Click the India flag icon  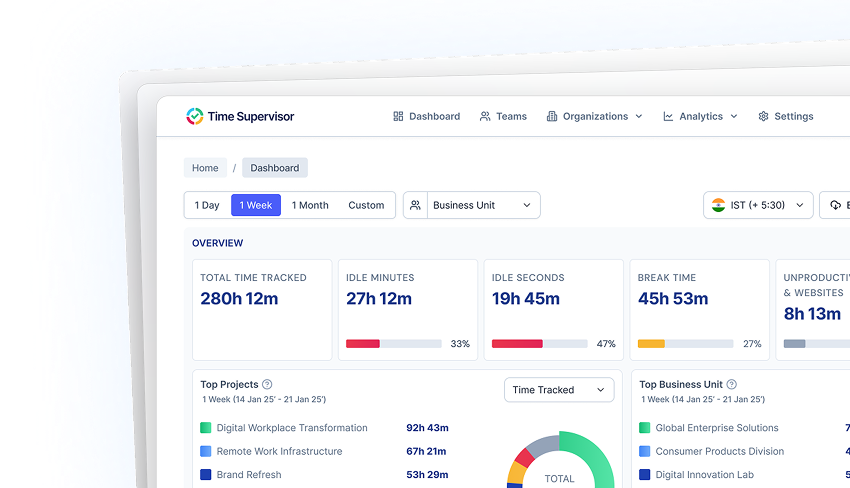(718, 205)
